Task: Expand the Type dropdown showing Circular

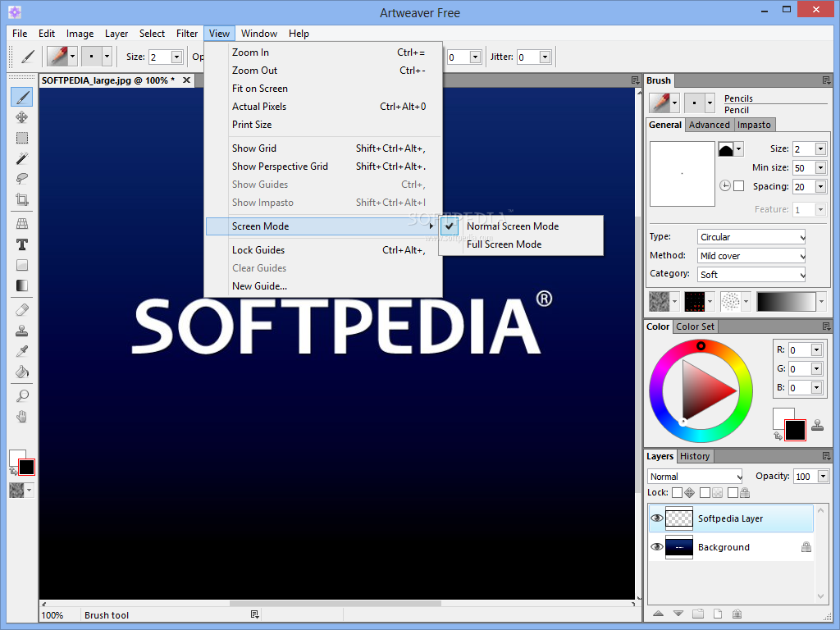Action: pos(751,237)
